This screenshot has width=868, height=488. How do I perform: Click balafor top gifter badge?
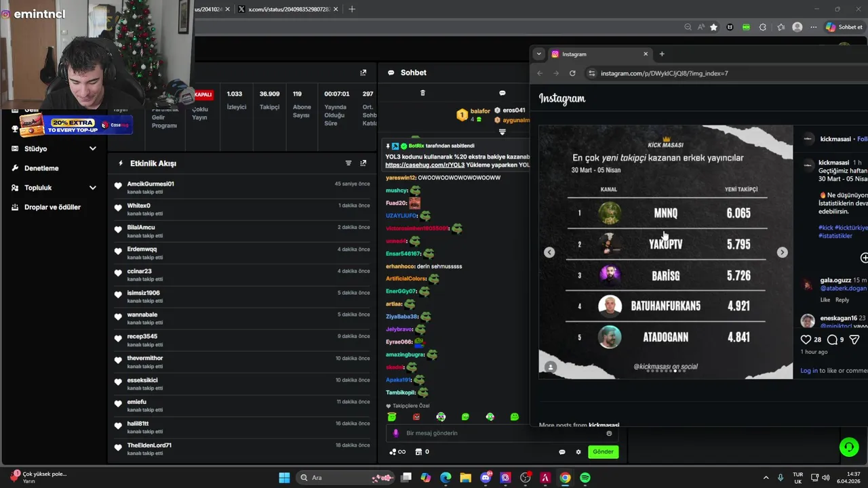pos(473,115)
